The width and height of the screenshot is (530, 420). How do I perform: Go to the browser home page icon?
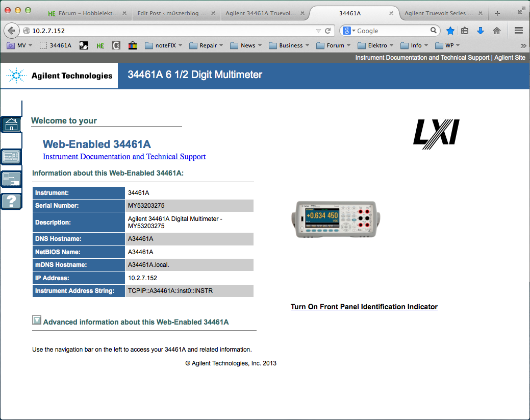[x=496, y=31]
